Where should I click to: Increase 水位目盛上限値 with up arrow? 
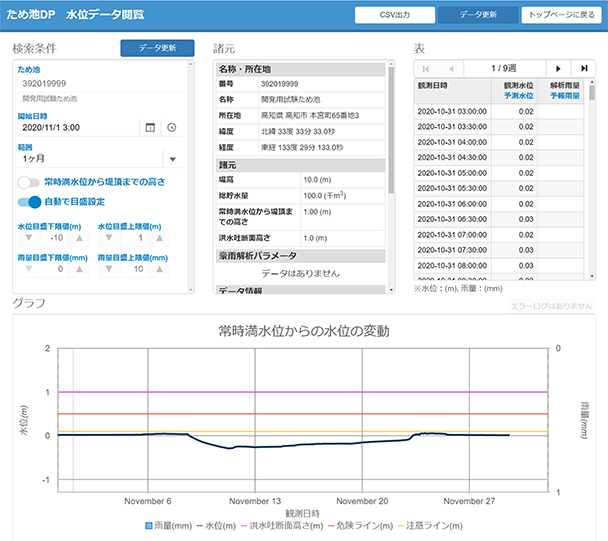tap(159, 238)
